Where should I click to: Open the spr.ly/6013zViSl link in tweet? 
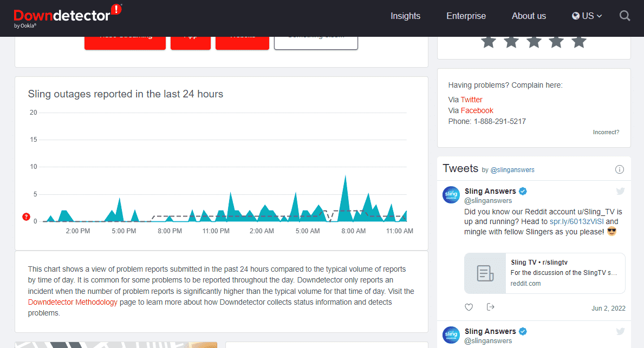pyautogui.click(x=577, y=221)
